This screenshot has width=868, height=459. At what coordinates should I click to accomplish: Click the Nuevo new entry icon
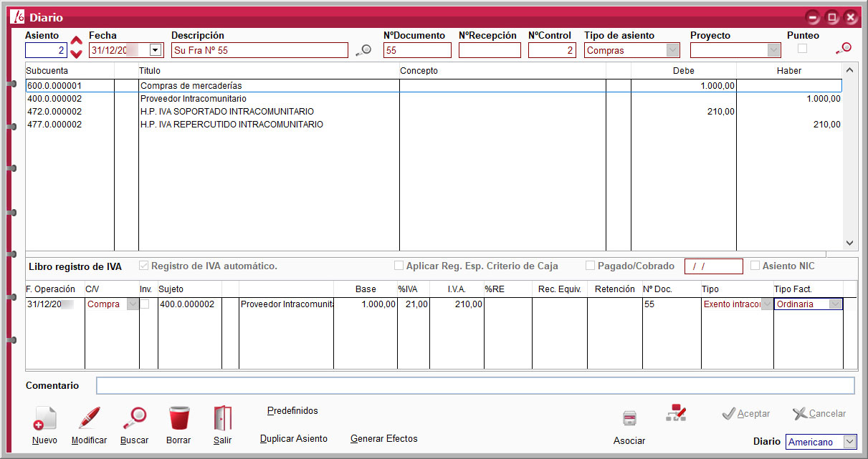pyautogui.click(x=44, y=417)
